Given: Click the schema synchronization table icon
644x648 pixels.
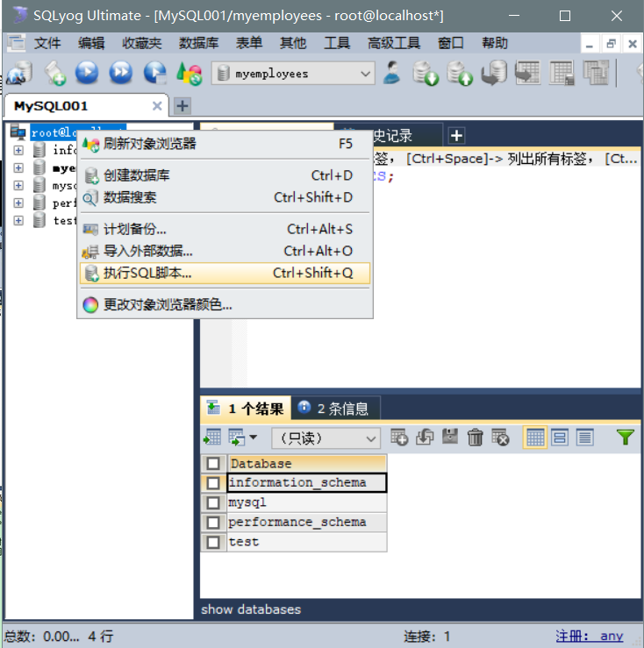Looking at the screenshot, I should [x=527, y=73].
